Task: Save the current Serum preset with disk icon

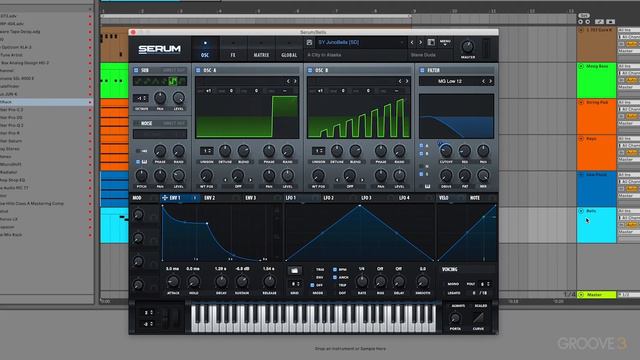Action: click(309, 42)
